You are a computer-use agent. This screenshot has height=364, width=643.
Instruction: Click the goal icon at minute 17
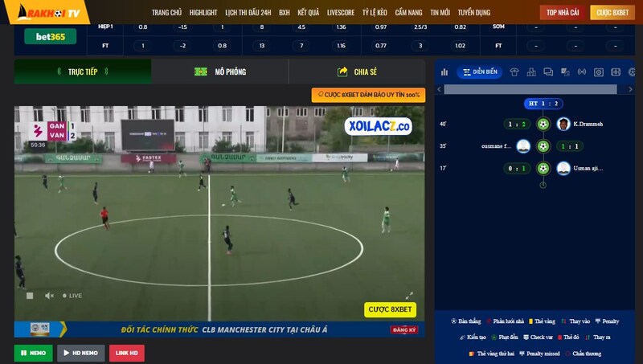[x=543, y=168]
